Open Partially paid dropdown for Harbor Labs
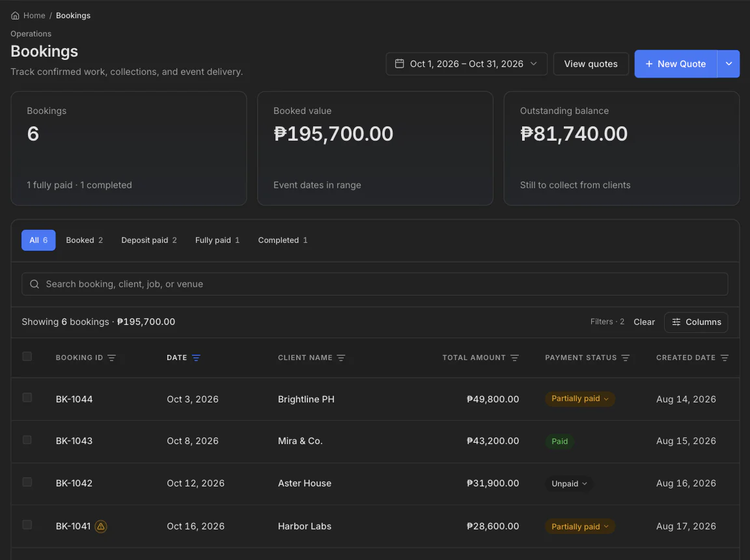This screenshot has height=560, width=750. (579, 527)
